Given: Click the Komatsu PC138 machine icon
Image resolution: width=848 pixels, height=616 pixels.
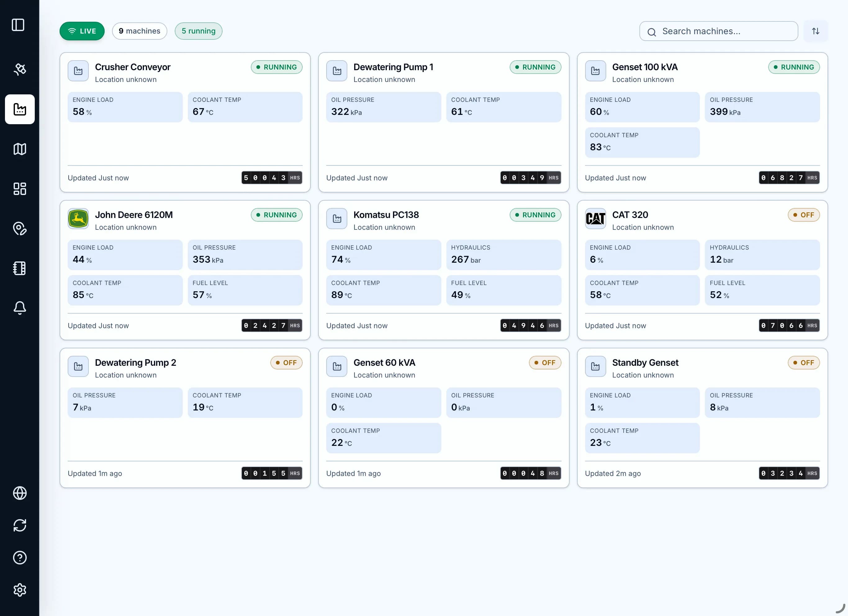Looking at the screenshot, I should point(337,218).
